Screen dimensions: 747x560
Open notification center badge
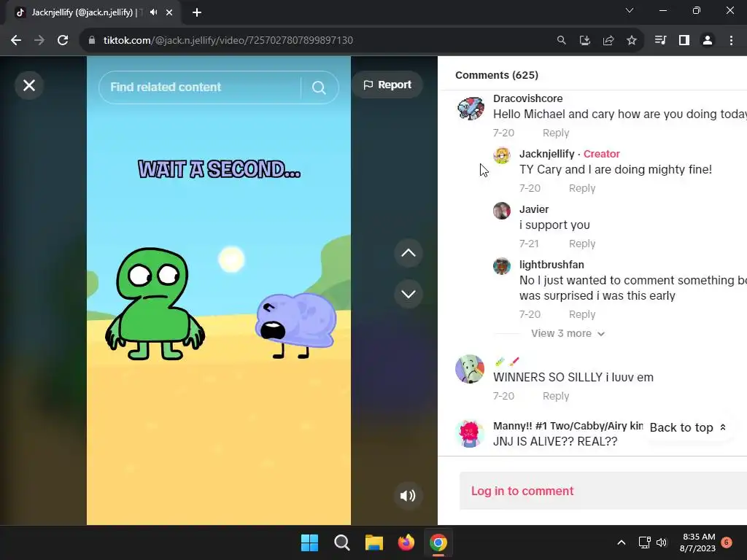pyautogui.click(x=727, y=542)
